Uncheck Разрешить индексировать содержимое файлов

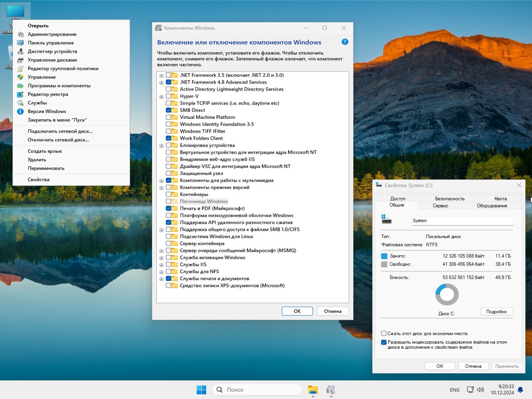tap(384, 342)
